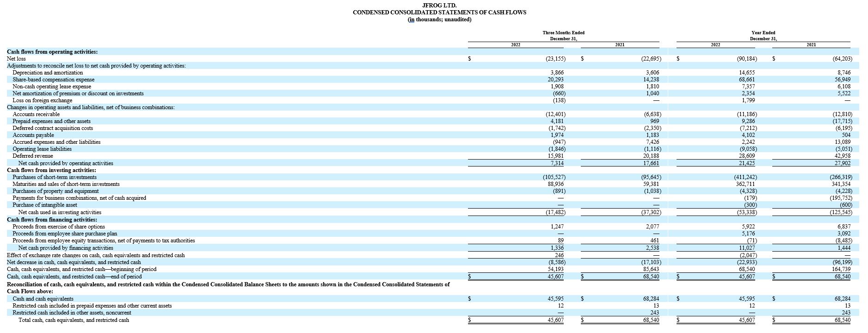Select 'Net decrease in cash, cash equivalents' label
868x333 pixels.
(74, 262)
